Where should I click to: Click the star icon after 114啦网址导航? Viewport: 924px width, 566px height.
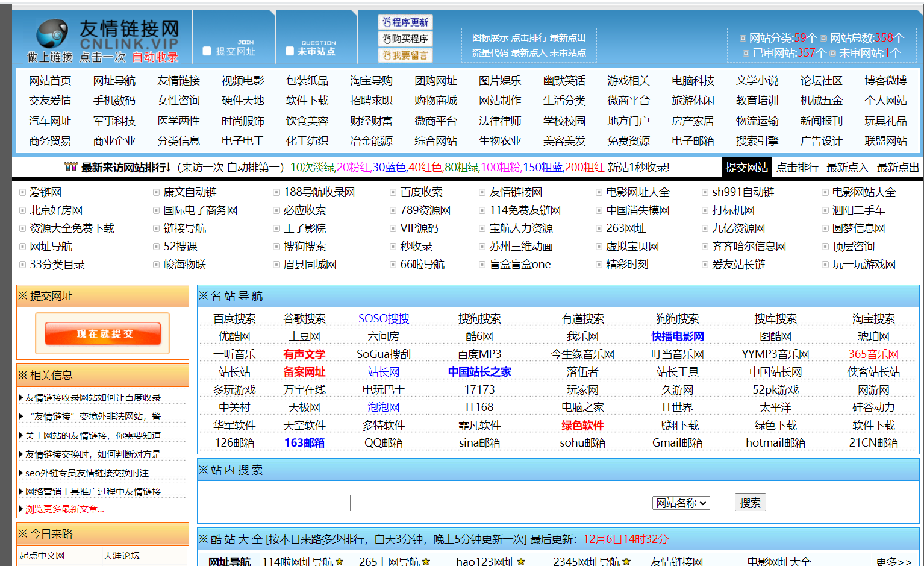pyautogui.click(x=340, y=561)
